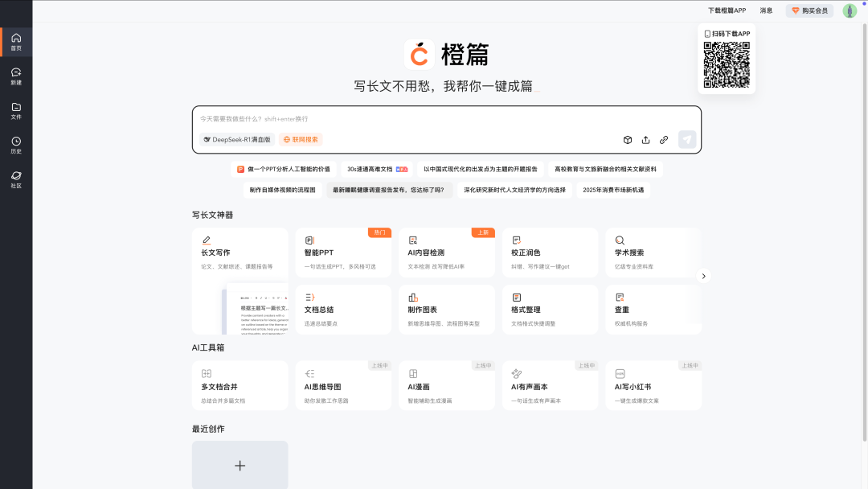The width and height of the screenshot is (868, 489).
Task: Click 下载橙篇APP link
Action: (x=727, y=10)
